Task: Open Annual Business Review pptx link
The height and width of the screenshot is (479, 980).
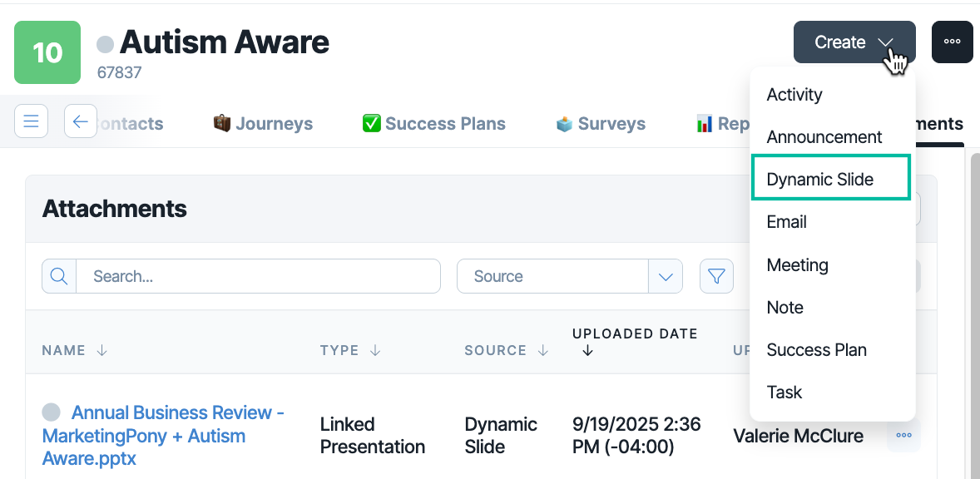Action: 163,435
